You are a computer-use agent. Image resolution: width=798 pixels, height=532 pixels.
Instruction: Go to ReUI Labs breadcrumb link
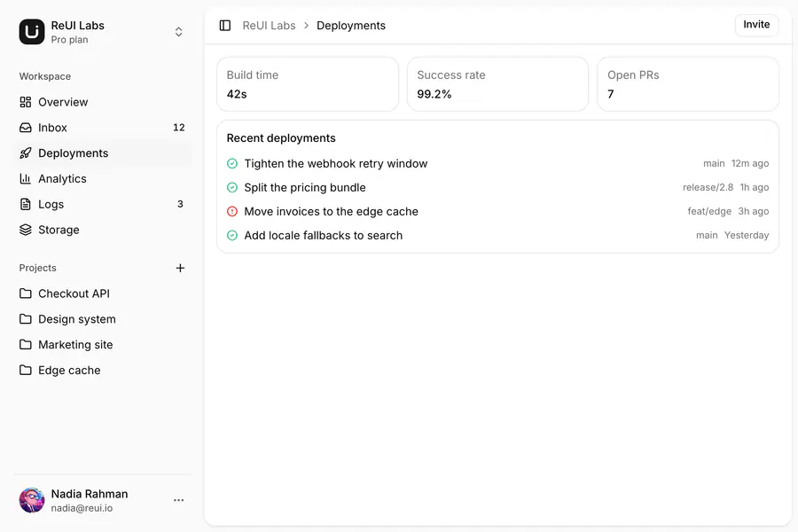[269, 26]
